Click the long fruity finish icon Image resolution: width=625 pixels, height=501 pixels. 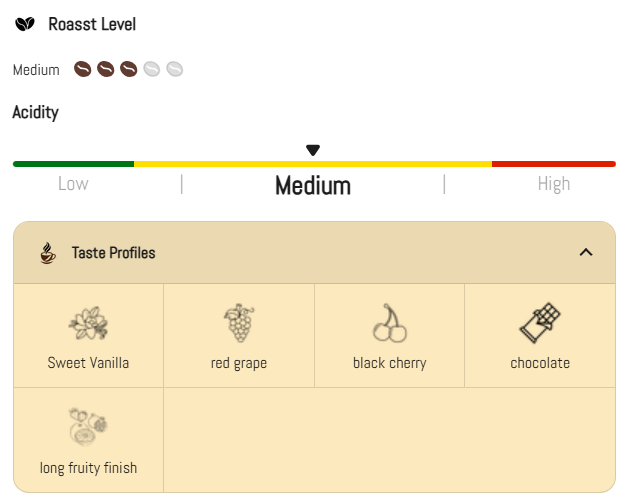coord(88,427)
